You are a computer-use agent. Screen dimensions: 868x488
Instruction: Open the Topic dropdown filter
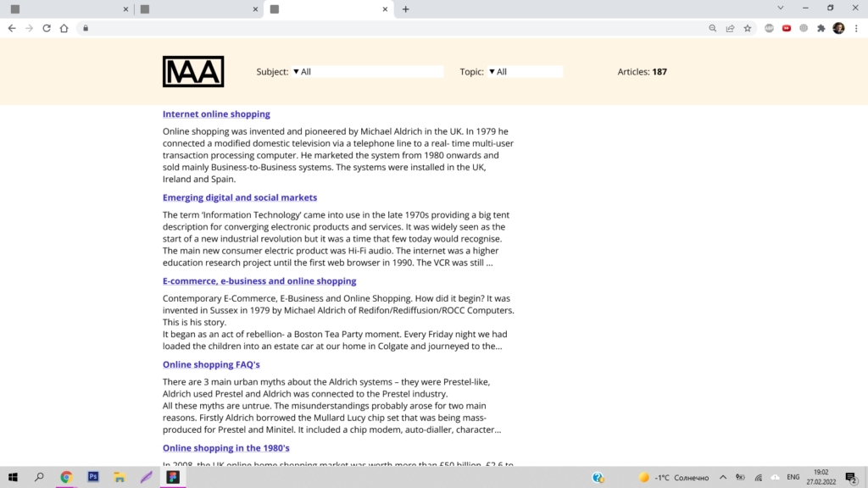[525, 71]
